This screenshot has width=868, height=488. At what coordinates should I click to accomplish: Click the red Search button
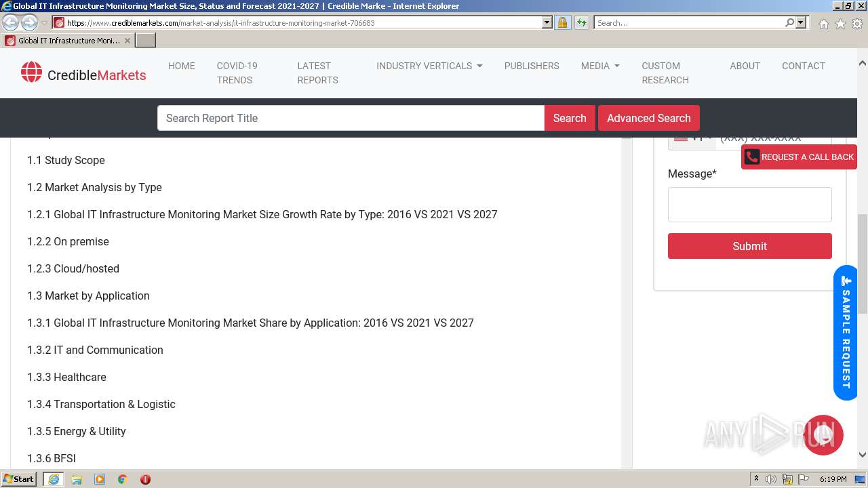(570, 118)
